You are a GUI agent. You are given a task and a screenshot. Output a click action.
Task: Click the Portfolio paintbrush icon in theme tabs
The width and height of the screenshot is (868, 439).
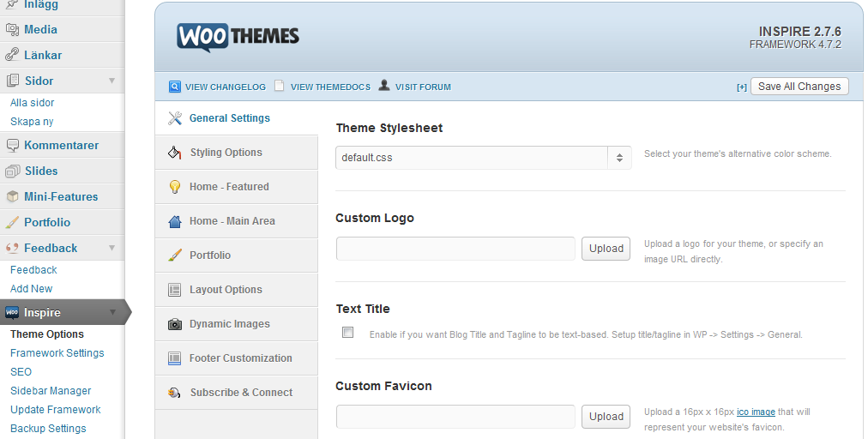tap(175, 256)
